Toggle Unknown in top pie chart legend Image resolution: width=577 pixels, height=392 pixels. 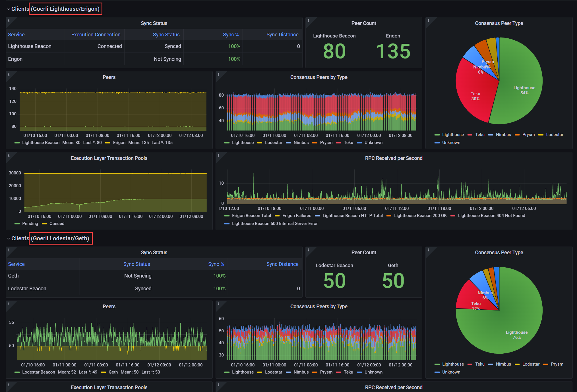[451, 143]
